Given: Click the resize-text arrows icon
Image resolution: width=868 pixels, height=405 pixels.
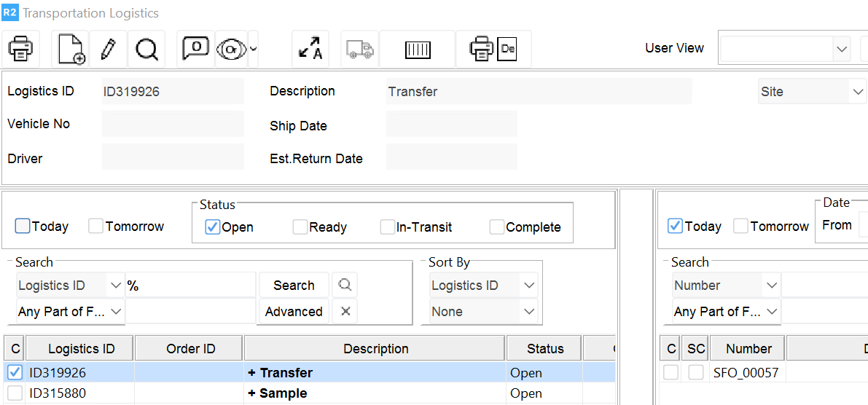Looking at the screenshot, I should point(310,50).
